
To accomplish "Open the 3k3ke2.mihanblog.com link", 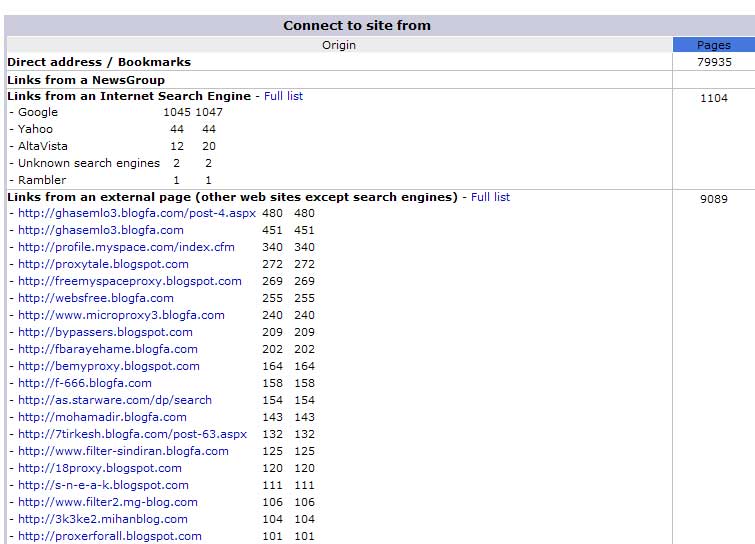I will coord(103,519).
